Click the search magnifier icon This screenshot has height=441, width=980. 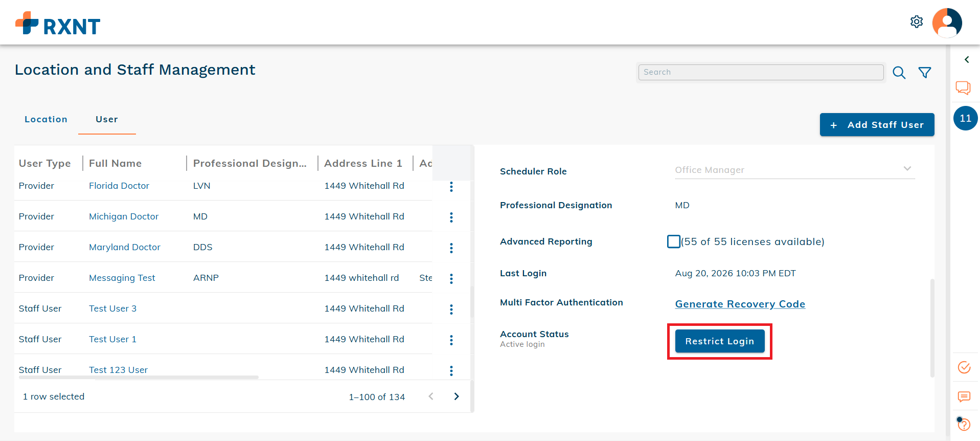(899, 73)
